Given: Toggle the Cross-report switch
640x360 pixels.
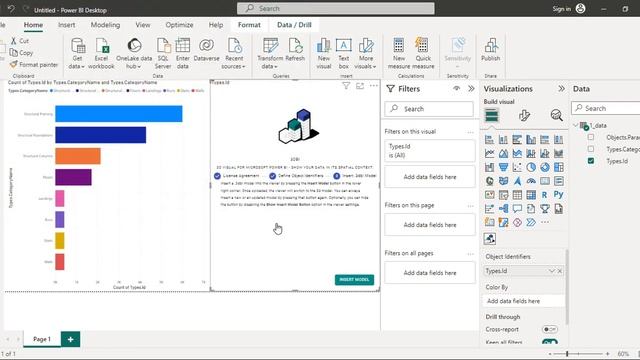Looking at the screenshot, I should [x=550, y=329].
